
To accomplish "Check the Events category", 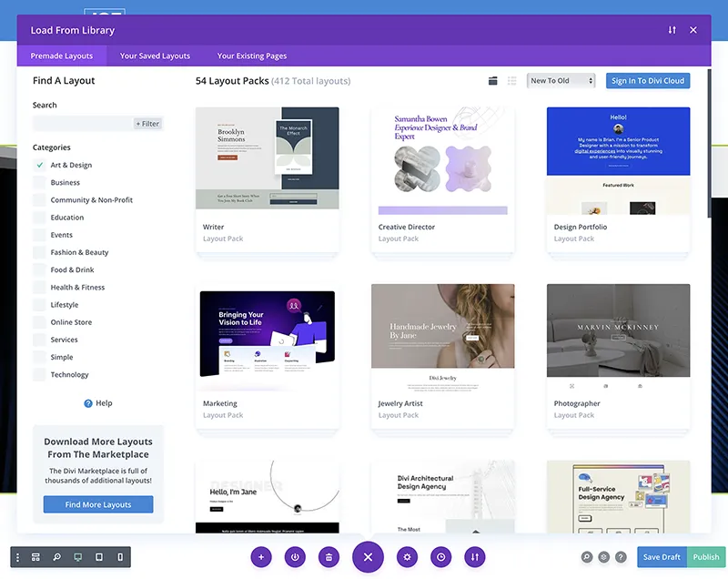I will tap(40, 235).
